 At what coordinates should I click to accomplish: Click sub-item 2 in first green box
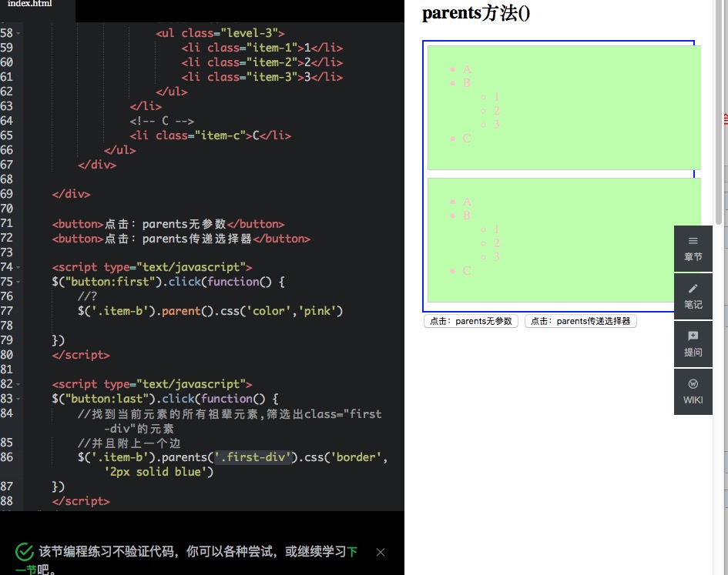496,110
